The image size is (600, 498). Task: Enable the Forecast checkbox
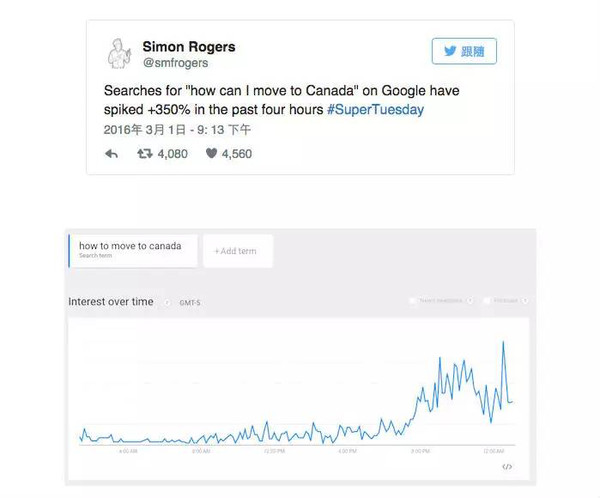click(x=487, y=300)
